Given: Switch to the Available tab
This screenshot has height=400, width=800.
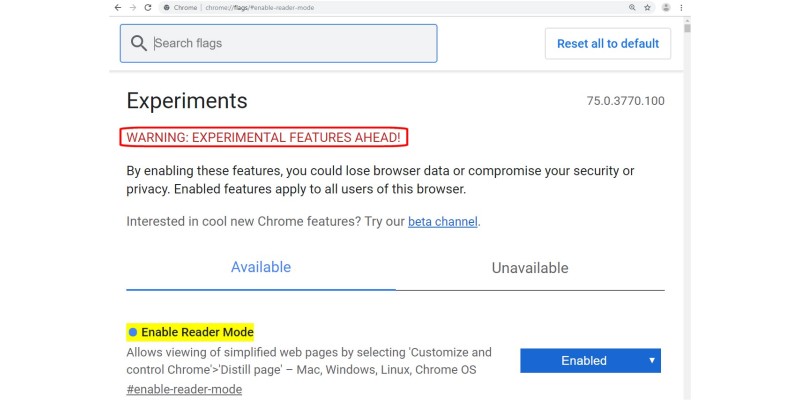Looking at the screenshot, I should tap(261, 267).
